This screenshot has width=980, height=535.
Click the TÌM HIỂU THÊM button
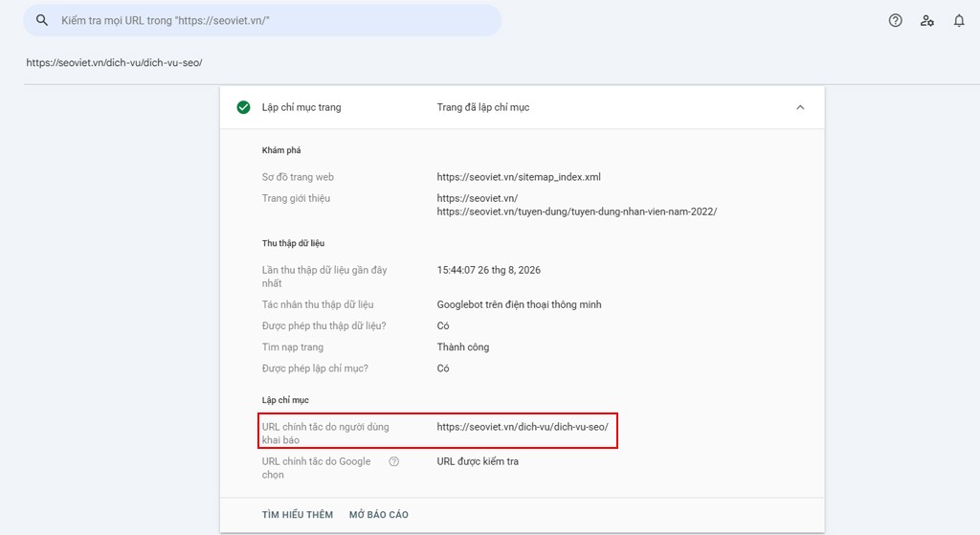coord(298,514)
